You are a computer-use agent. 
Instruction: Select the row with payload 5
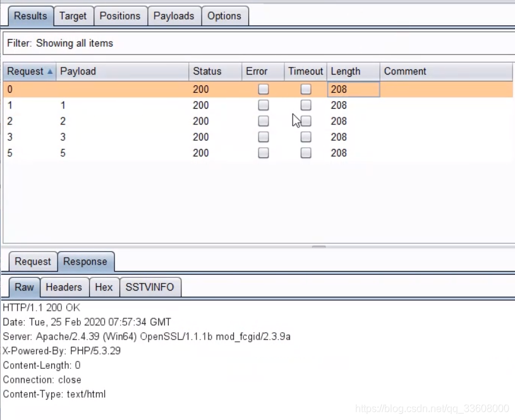coord(258,153)
